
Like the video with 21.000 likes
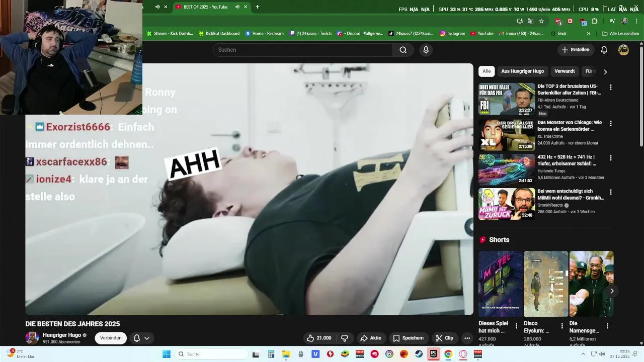319,338
